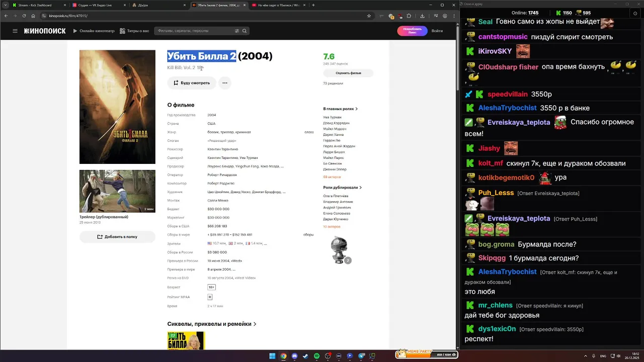This screenshot has width=644, height=362.
Task: Click the address bar URL
Action: click(x=68, y=16)
